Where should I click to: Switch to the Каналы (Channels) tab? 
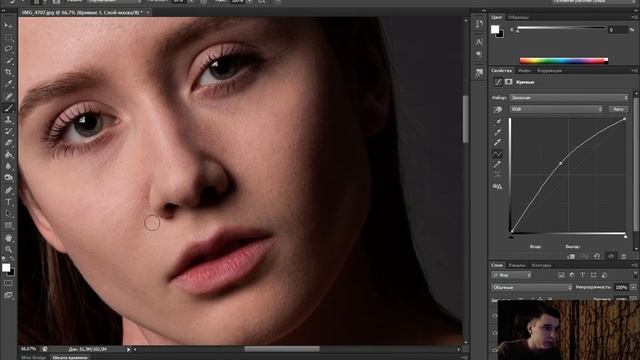(517, 265)
